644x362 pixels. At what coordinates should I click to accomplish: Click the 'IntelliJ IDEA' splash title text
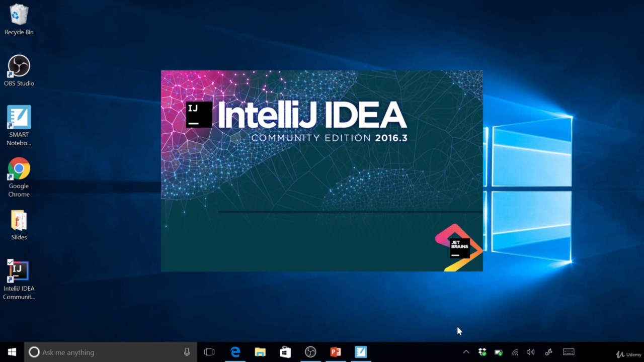(312, 116)
